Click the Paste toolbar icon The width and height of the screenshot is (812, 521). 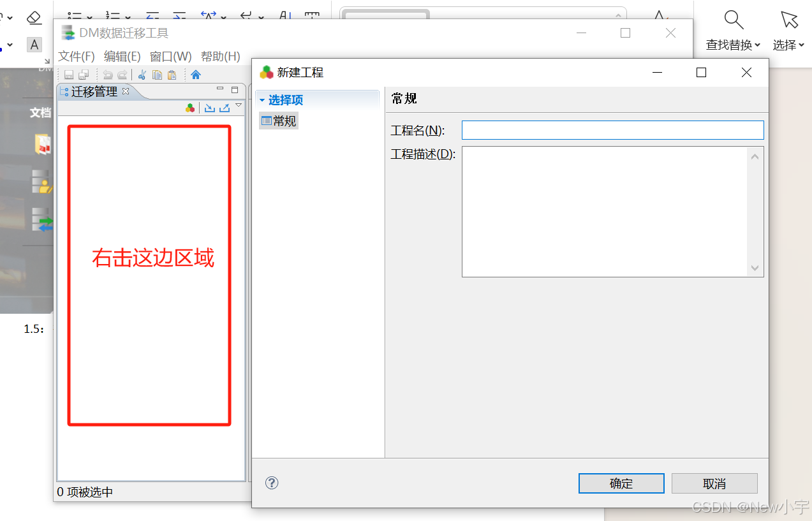pos(172,75)
